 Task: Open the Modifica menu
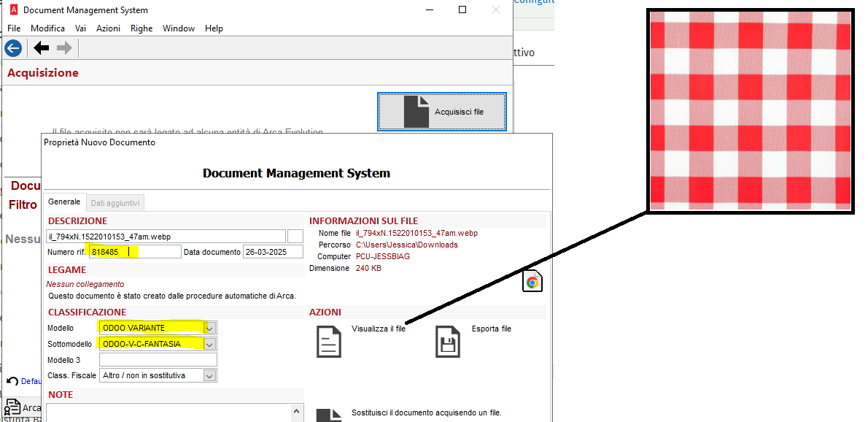click(47, 28)
